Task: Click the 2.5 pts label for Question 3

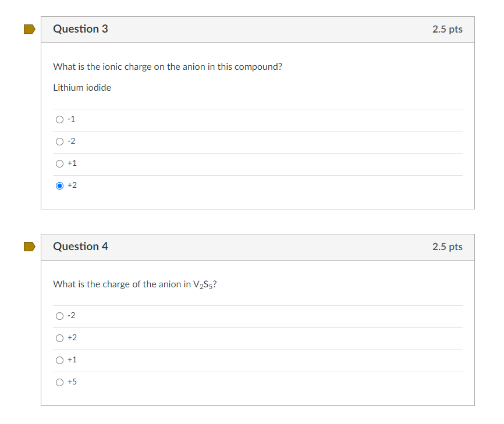Action: point(447,29)
